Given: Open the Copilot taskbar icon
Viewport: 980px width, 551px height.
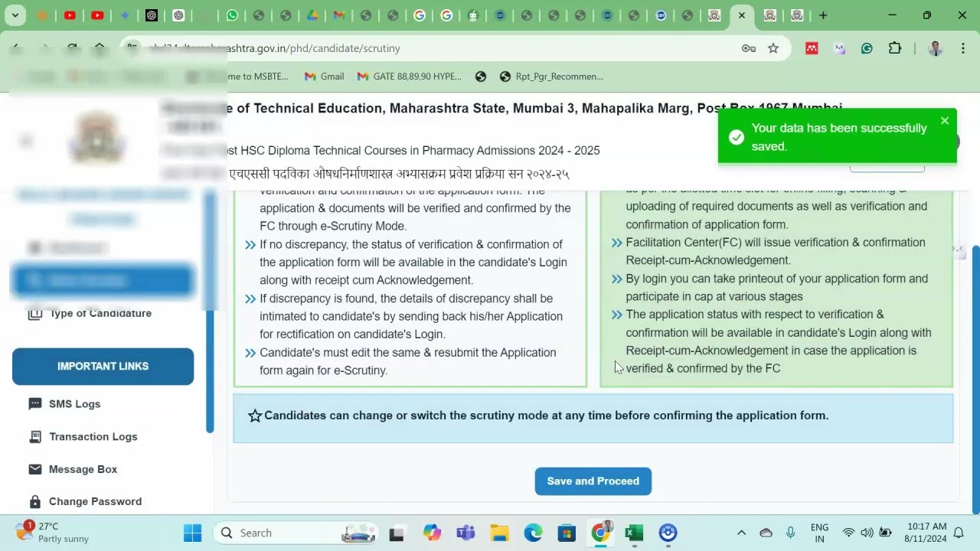Looking at the screenshot, I should point(432,533).
